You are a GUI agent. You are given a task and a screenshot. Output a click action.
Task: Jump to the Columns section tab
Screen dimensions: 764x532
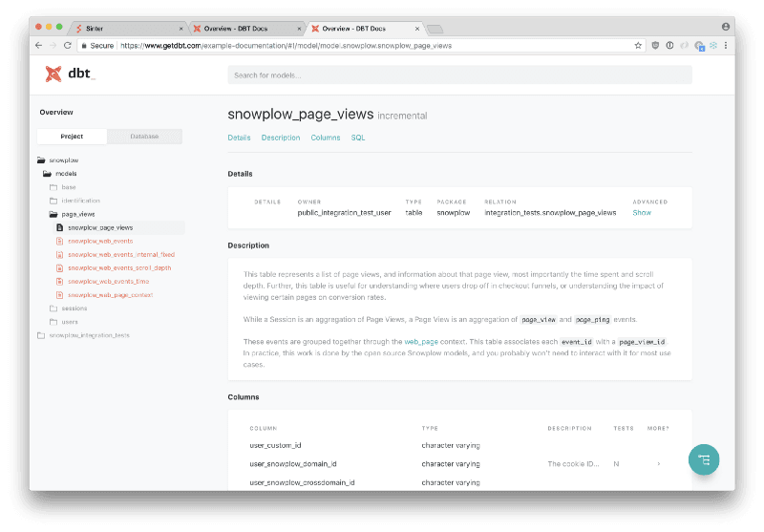[326, 138]
